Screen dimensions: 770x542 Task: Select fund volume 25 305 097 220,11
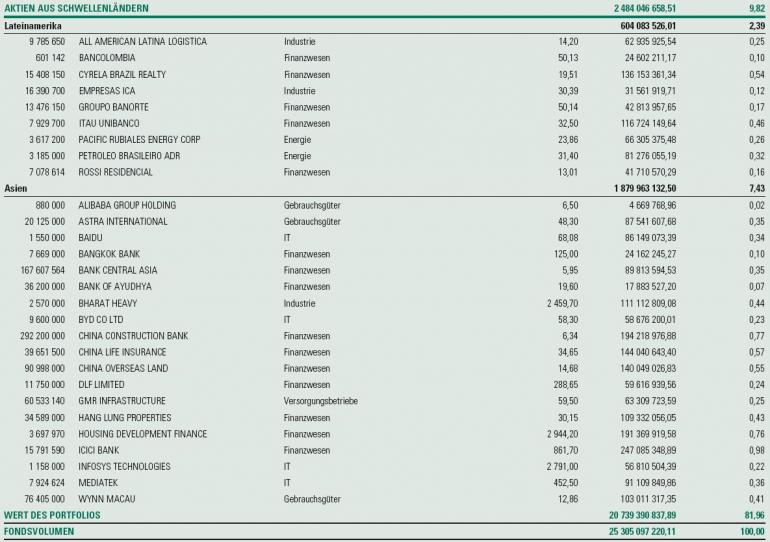tap(643, 531)
